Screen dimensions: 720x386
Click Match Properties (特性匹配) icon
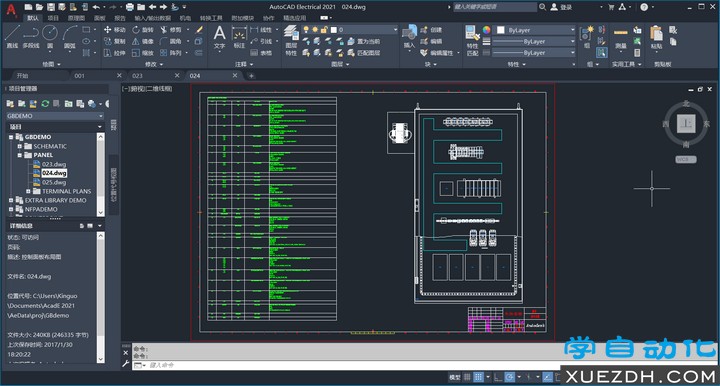(472, 40)
